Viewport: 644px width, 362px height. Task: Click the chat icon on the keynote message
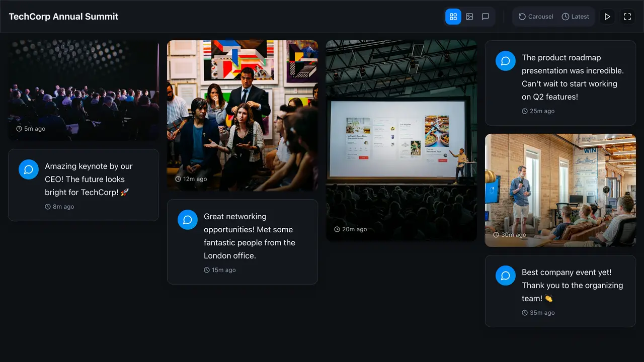point(29,169)
